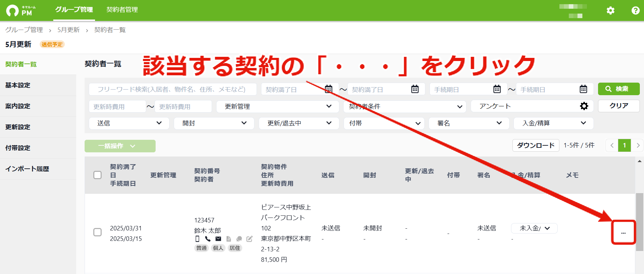Screen dimensions: 644x274
Task: Open help question mark icon
Action: [x=635, y=10]
